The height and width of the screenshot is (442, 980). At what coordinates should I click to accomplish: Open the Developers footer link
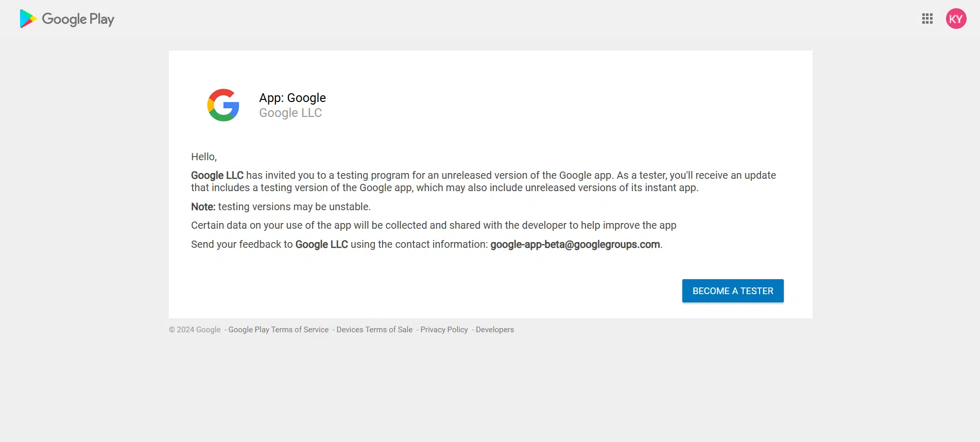495,330
